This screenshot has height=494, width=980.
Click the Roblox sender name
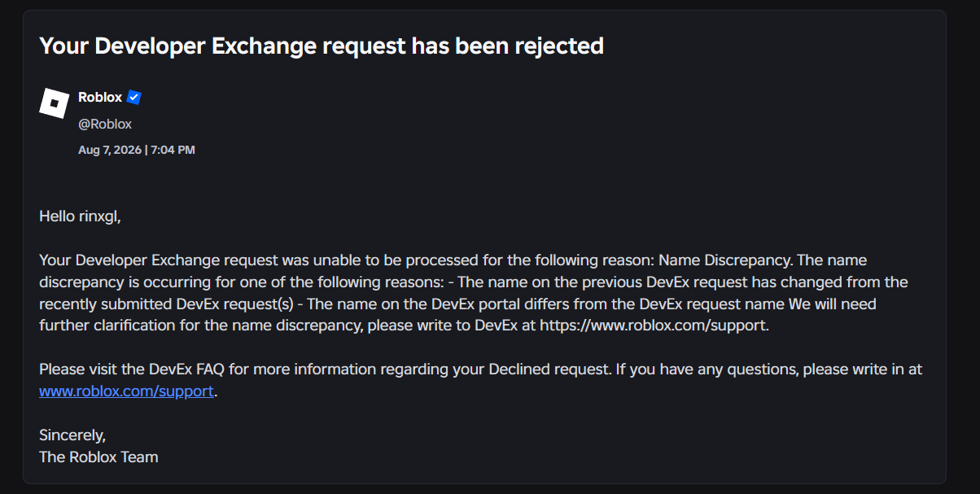click(100, 97)
